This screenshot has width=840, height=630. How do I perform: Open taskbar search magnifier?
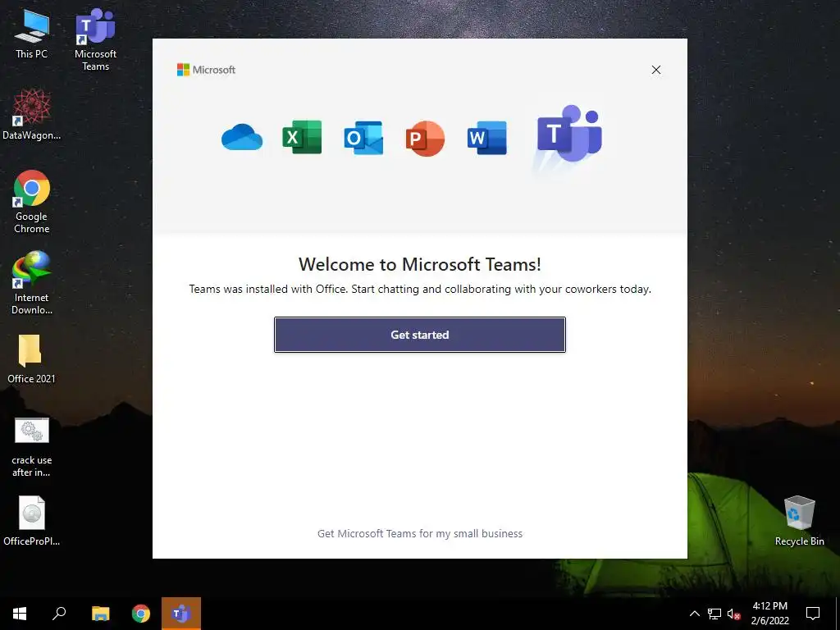tap(59, 614)
